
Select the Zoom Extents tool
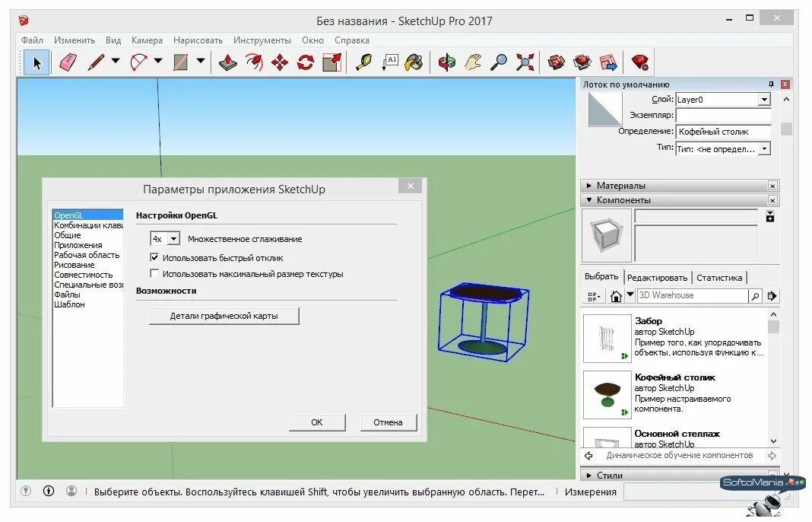pyautogui.click(x=525, y=62)
